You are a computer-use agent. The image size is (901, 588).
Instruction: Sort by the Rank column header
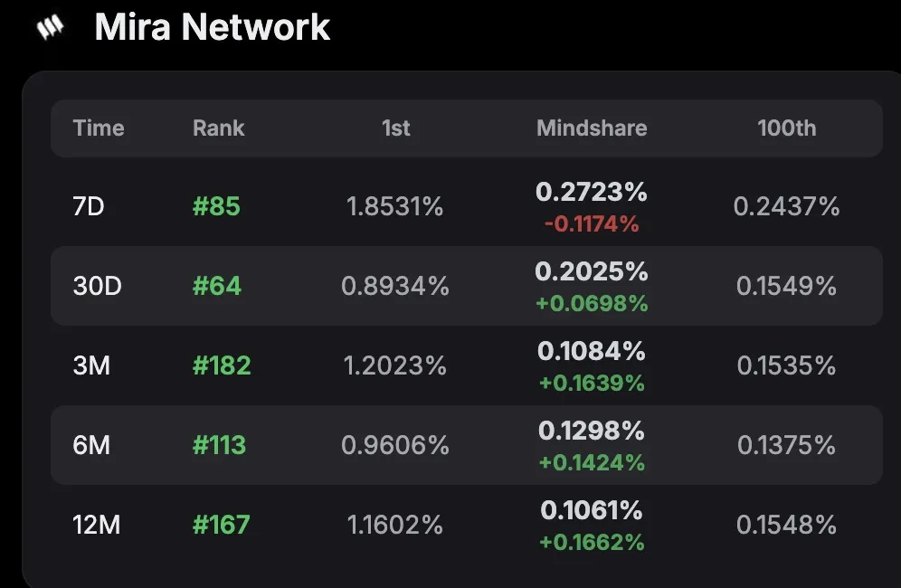coord(219,128)
